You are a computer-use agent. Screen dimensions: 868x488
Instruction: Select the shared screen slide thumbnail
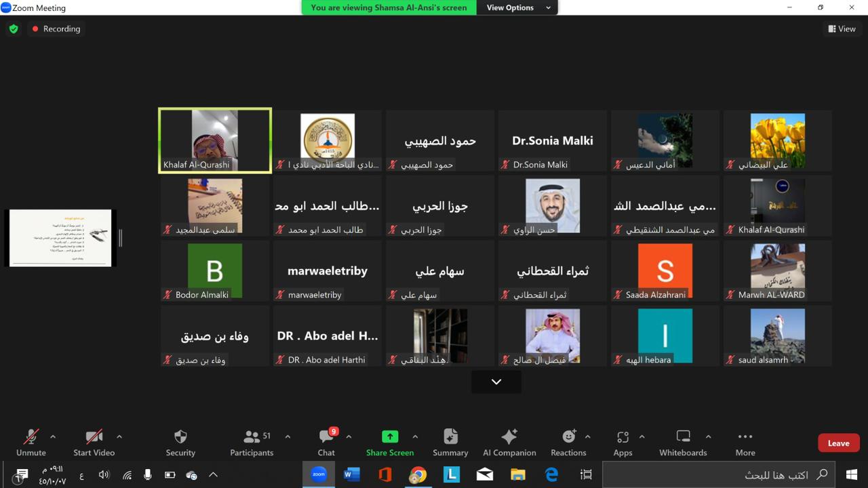(x=61, y=238)
